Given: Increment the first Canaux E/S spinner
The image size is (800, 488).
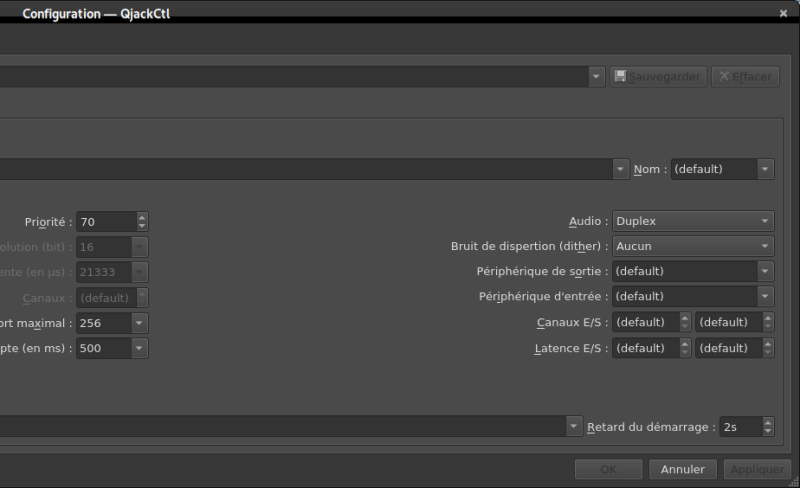Looking at the screenshot, I should click(x=685, y=318).
